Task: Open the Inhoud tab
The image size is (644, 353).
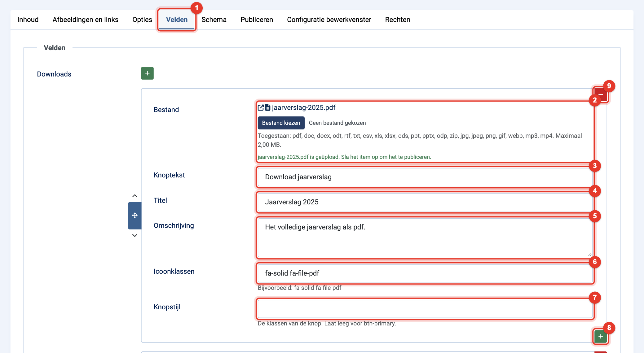Action: click(28, 20)
